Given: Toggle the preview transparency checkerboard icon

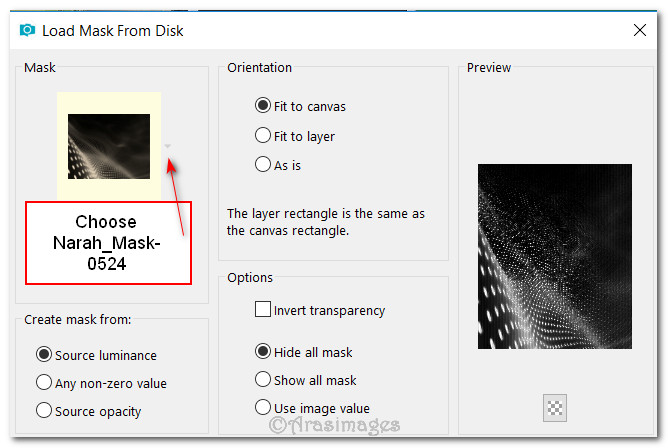Looking at the screenshot, I should pos(554,406).
